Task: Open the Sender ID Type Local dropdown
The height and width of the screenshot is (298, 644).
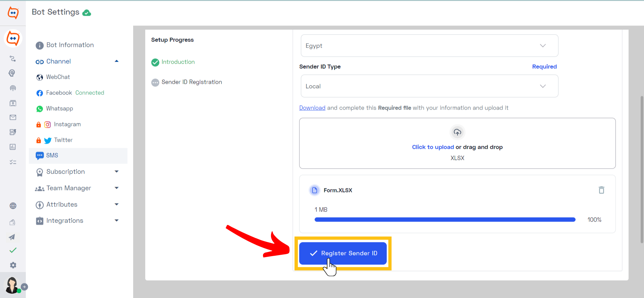Action: tap(429, 86)
